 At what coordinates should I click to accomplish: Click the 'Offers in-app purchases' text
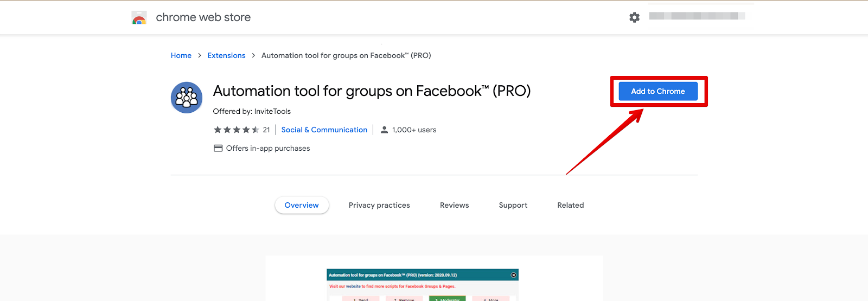pyautogui.click(x=268, y=148)
